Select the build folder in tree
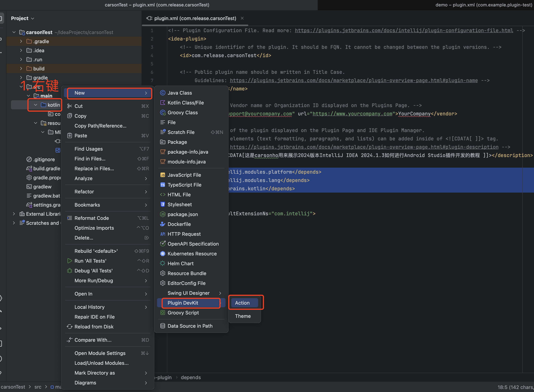 tap(39, 68)
